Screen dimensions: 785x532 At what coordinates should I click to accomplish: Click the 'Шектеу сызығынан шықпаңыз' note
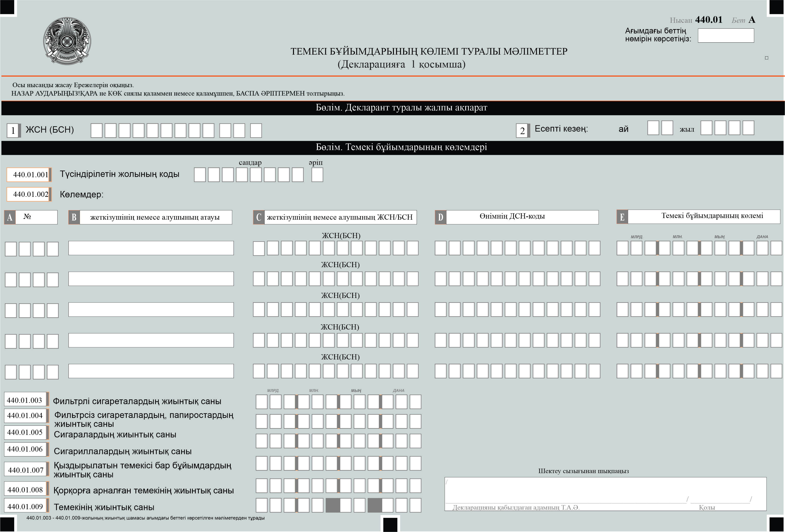point(584,471)
